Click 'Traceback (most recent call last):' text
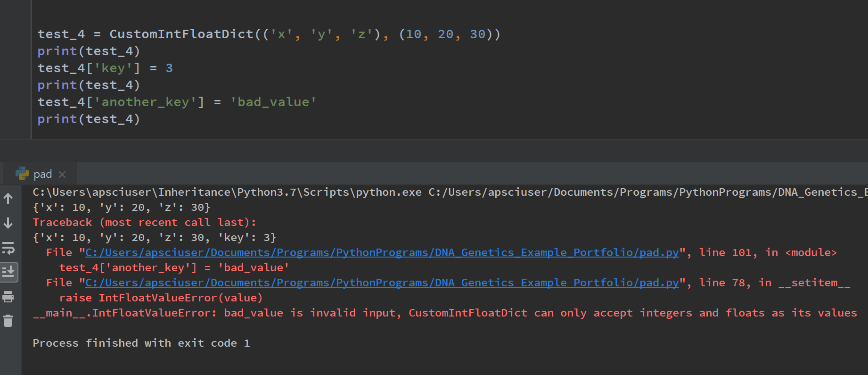Viewport: 868px width, 375px height. [x=145, y=223]
